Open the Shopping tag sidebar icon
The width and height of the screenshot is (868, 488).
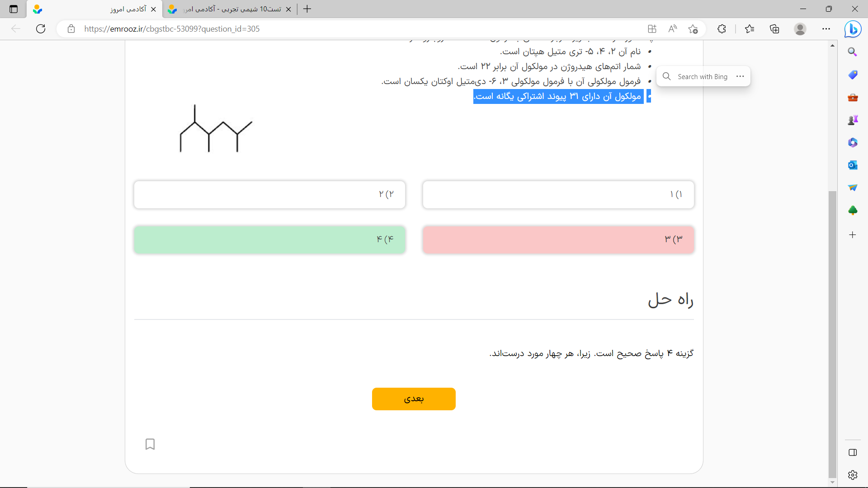(853, 75)
